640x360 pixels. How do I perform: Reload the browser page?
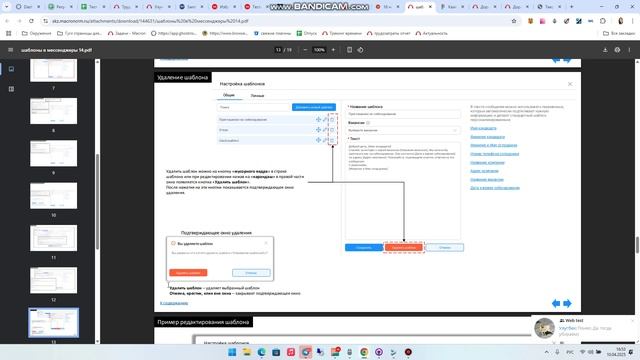(31, 21)
